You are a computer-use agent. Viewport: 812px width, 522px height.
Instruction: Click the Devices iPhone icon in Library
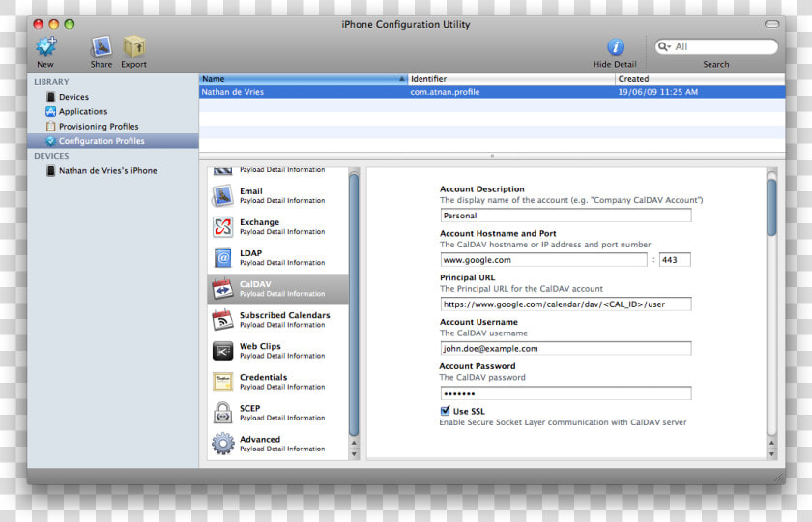tap(50, 97)
